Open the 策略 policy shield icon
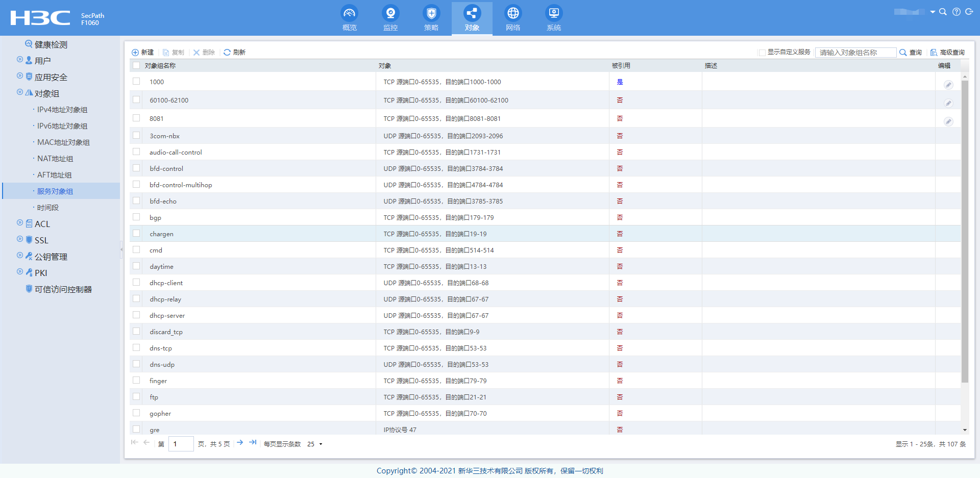980x478 pixels. coord(431,13)
